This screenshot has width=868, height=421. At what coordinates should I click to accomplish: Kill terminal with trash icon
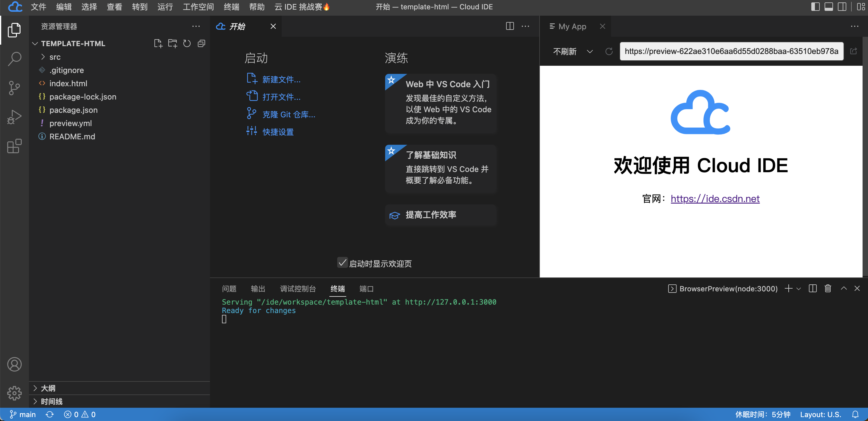(828, 288)
